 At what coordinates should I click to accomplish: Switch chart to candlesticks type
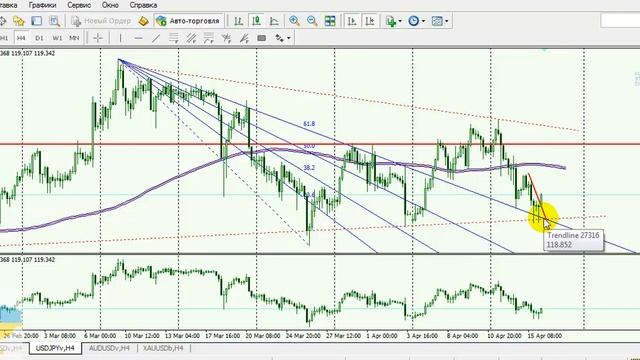[256, 21]
